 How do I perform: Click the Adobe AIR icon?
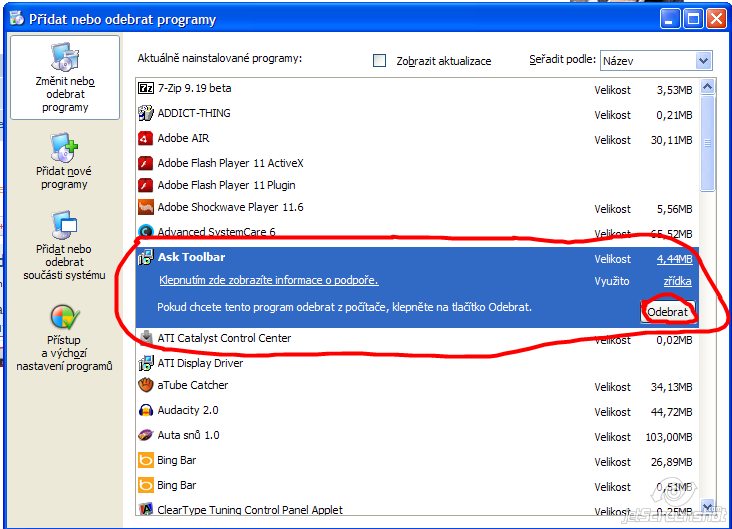146,138
